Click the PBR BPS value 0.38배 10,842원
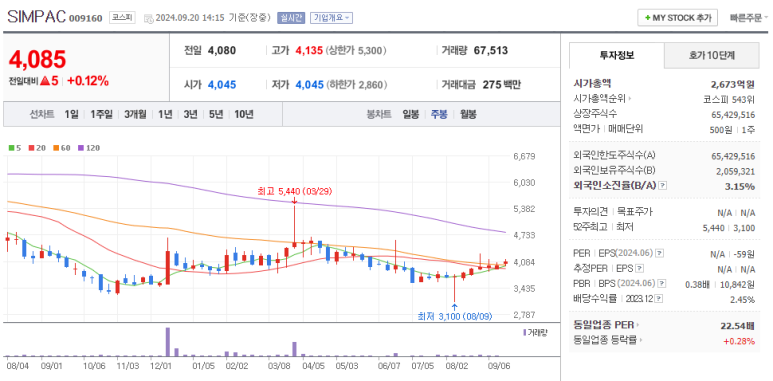The width and height of the screenshot is (773, 381). (720, 284)
